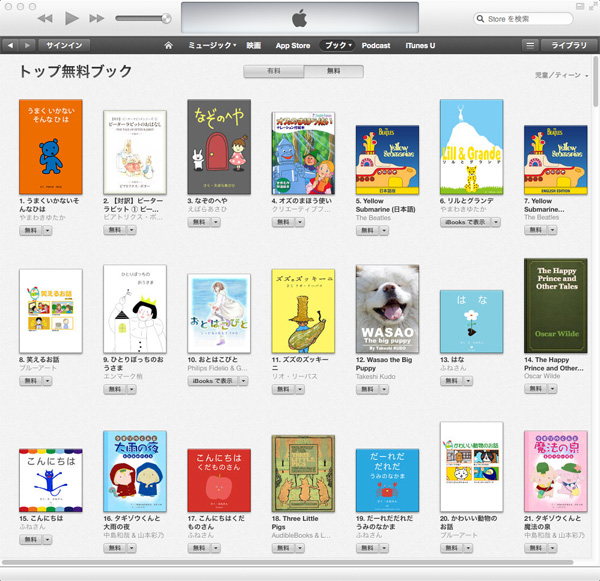The image size is (600, 581).
Task: Click the vertical scrollbar
Action: pyautogui.click(x=595, y=82)
